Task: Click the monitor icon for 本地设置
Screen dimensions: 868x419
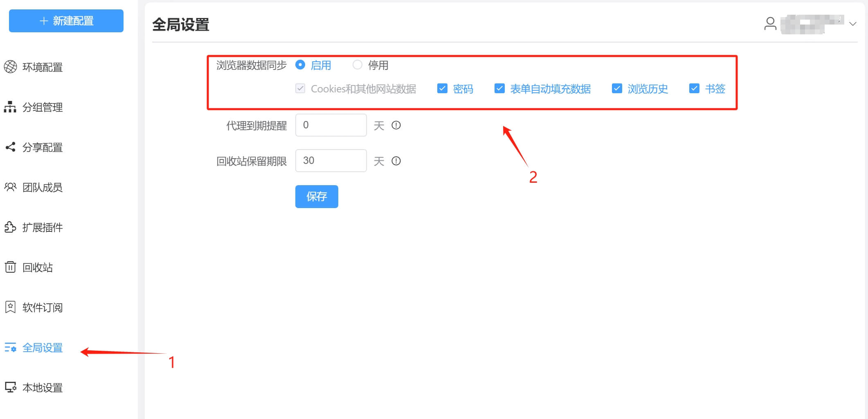Action: point(10,387)
